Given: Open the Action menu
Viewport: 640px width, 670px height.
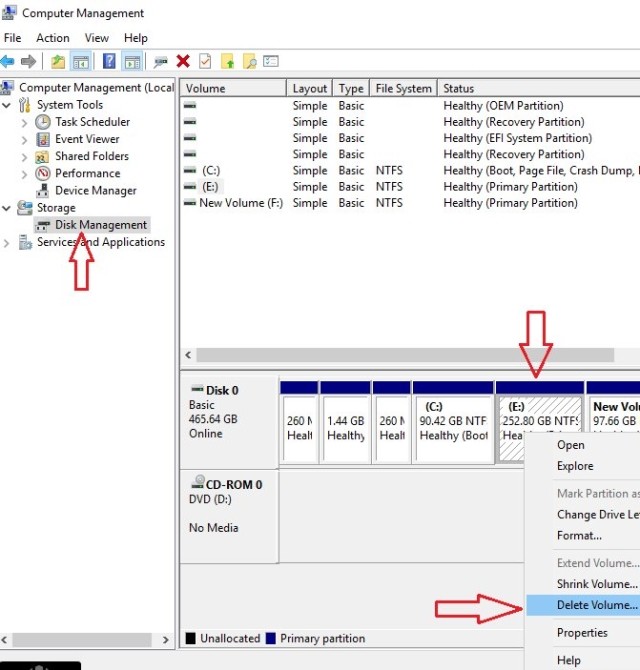Looking at the screenshot, I should (x=53, y=38).
